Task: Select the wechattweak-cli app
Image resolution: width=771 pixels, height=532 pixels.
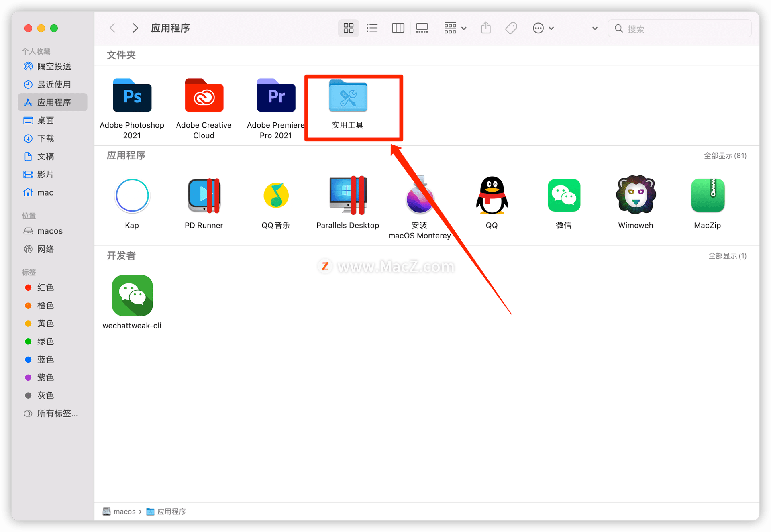Action: click(132, 296)
